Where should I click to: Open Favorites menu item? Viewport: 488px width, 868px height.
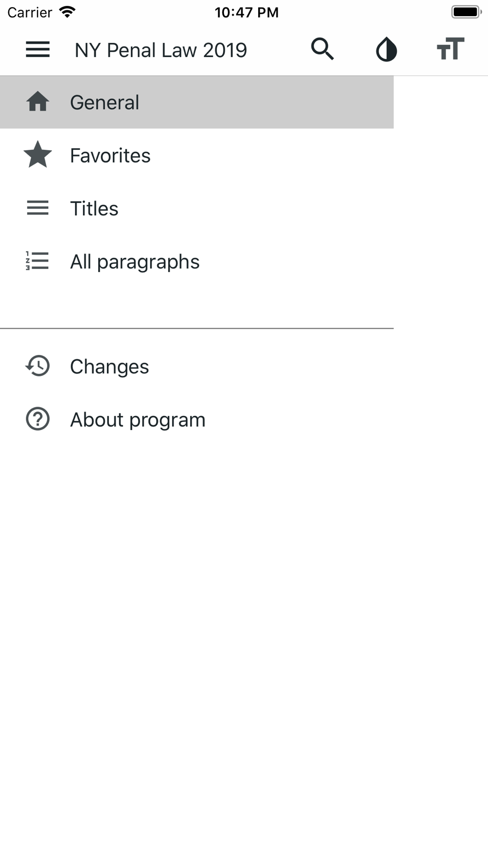pyautogui.click(x=197, y=155)
